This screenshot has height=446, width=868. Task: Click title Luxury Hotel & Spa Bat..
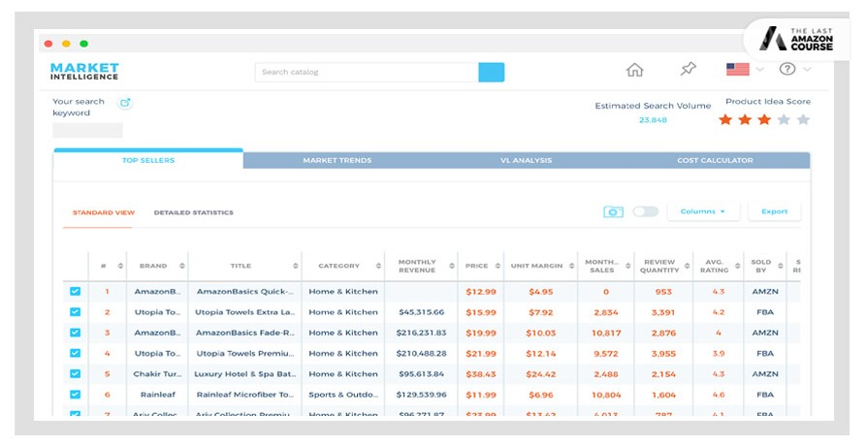[x=244, y=374]
